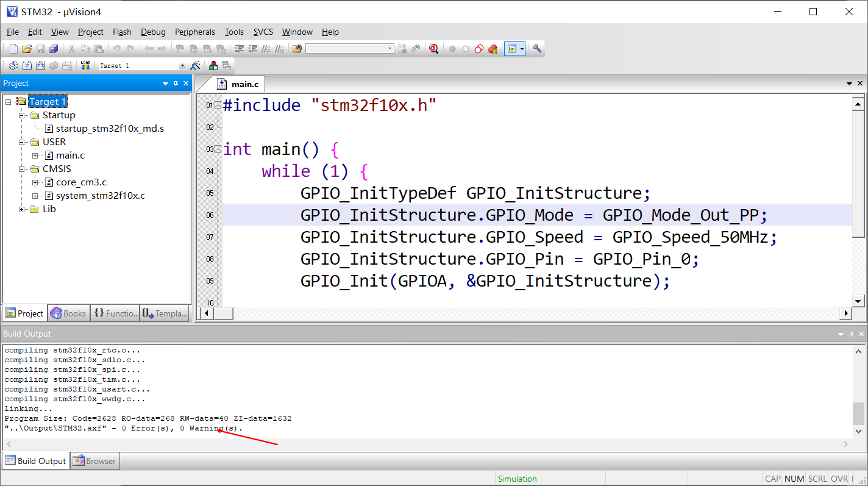This screenshot has height=486, width=868.
Task: Click the Kill all breakpoints icon
Action: coord(493,49)
